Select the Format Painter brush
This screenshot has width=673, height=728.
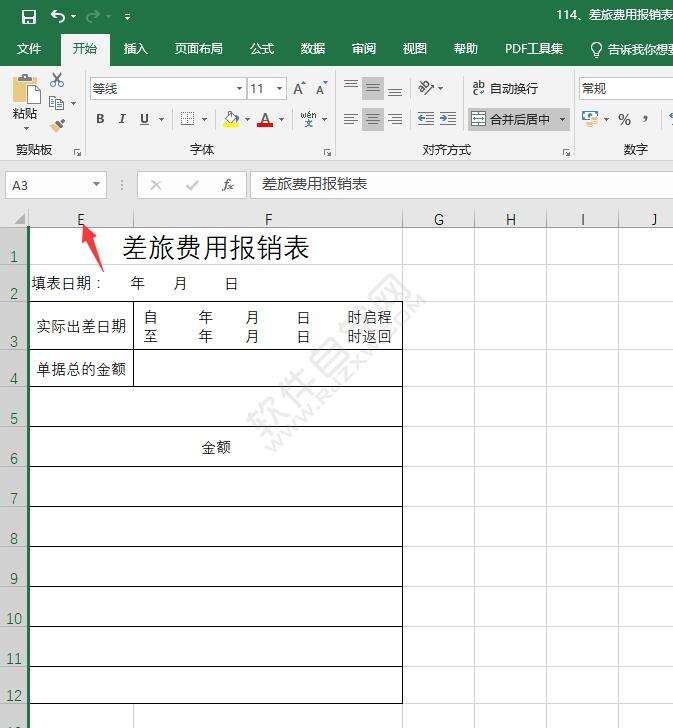(x=58, y=125)
